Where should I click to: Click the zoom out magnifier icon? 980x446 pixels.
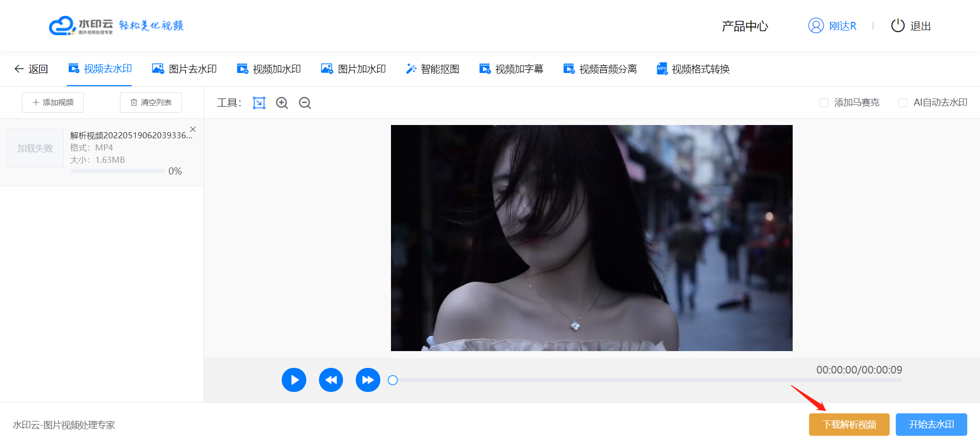point(305,103)
